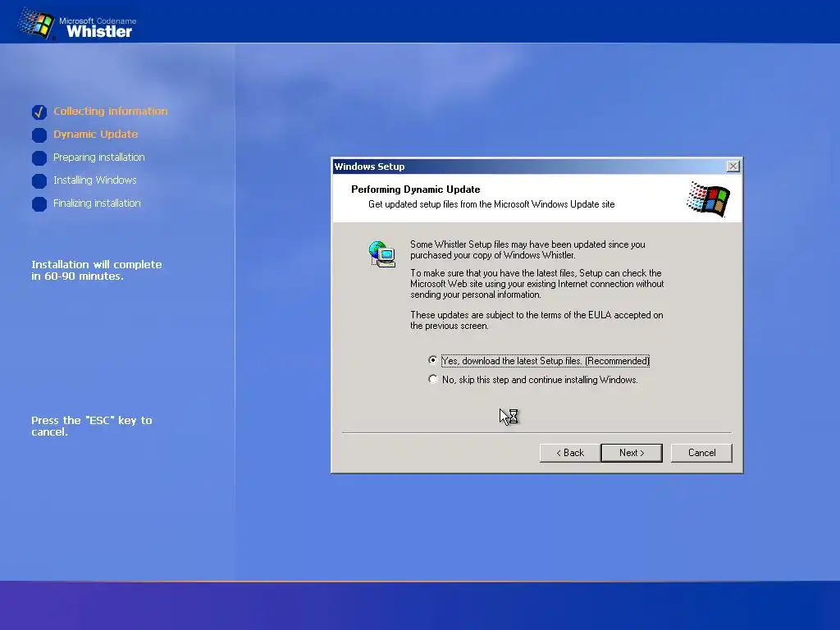This screenshot has width=840, height=630.
Task: Close the Windows Setup dialog with X
Action: [x=733, y=166]
